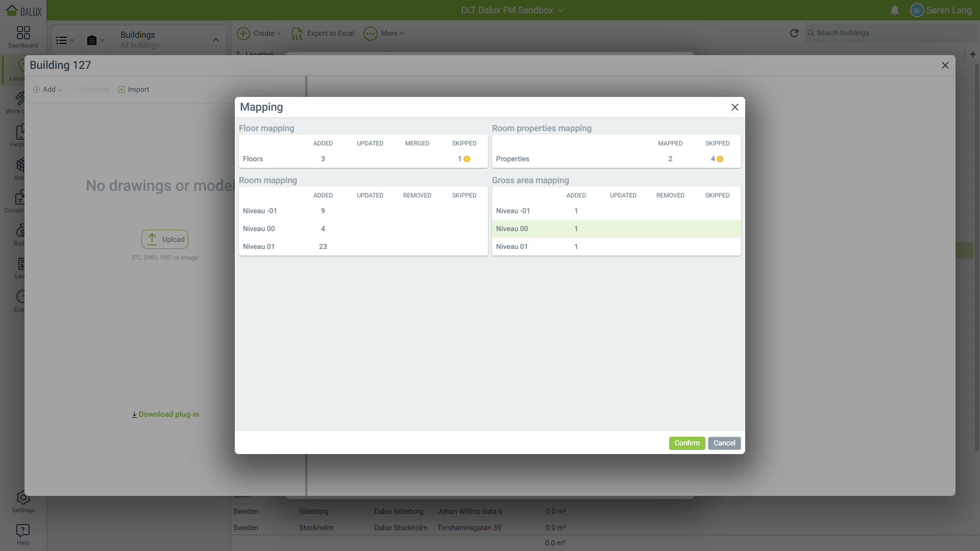The height and width of the screenshot is (551, 980).
Task: Select Niveau 00 gross area row
Action: 616,229
